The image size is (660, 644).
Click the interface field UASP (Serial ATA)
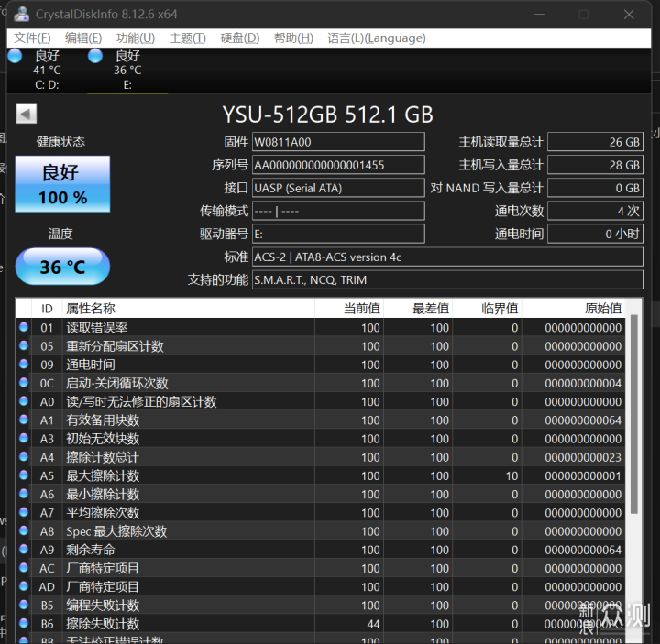[x=338, y=188]
